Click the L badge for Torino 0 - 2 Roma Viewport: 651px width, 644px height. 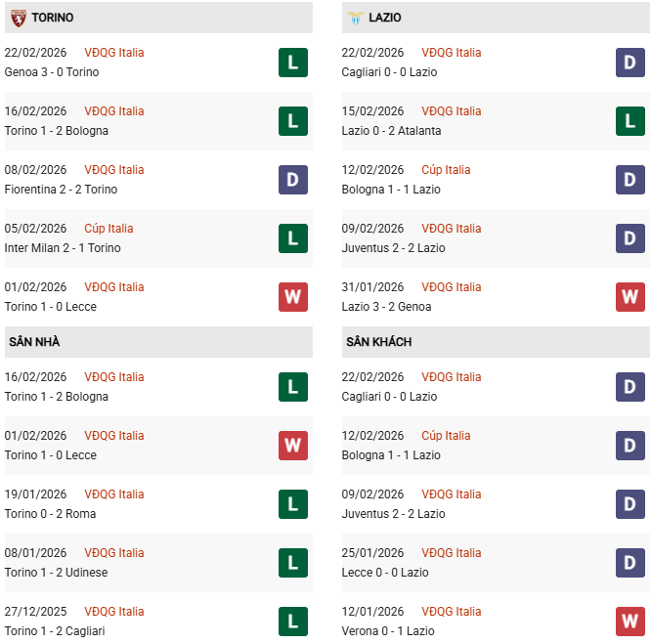[x=293, y=504]
